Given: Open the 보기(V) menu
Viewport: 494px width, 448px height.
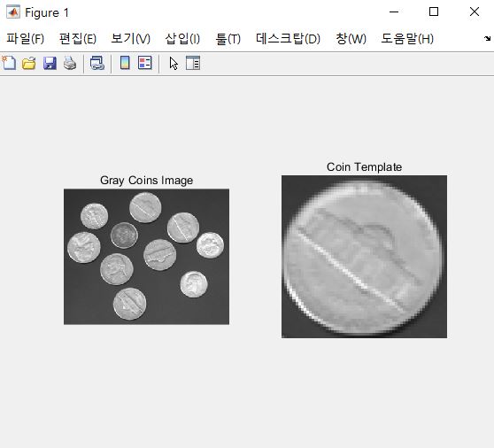Looking at the screenshot, I should [x=131, y=39].
